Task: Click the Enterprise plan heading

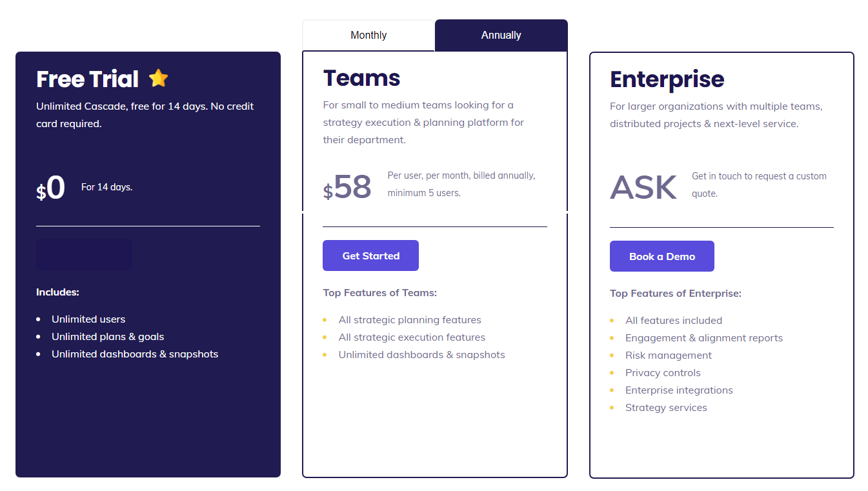Action: pos(667,79)
